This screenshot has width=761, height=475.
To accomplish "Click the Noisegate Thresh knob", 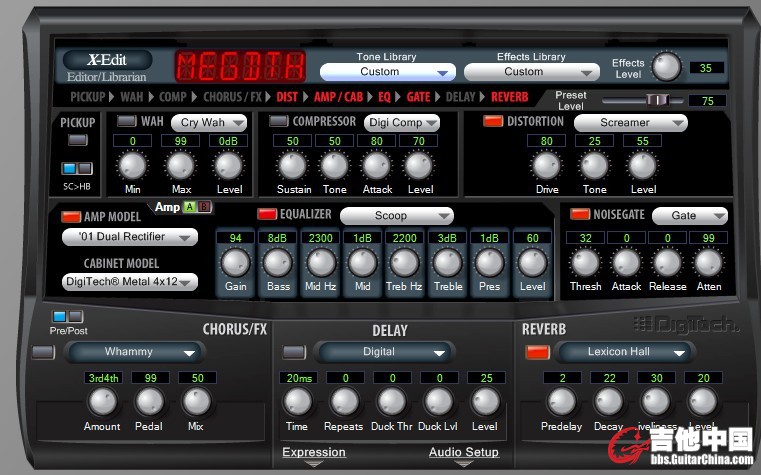I will point(585,262).
